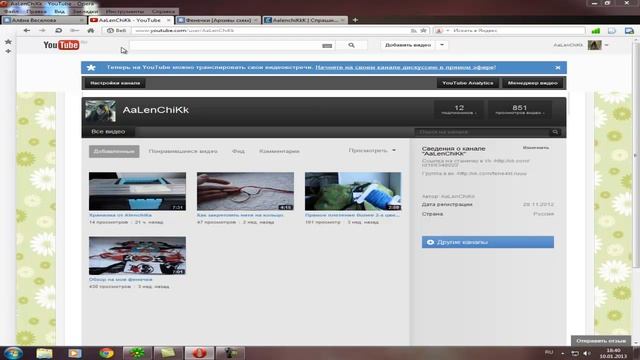Screen dimensions: 640x360
Task: Click the Другие каналы button
Action: (488, 242)
